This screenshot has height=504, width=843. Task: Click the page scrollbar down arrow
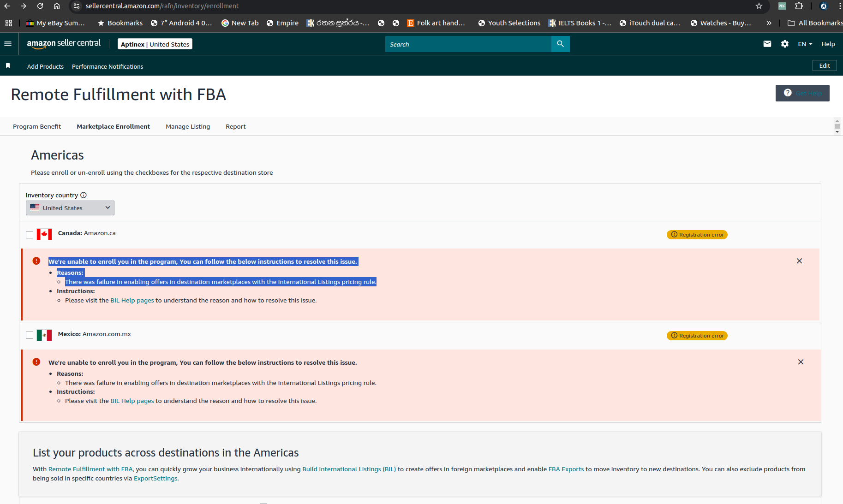click(x=837, y=132)
